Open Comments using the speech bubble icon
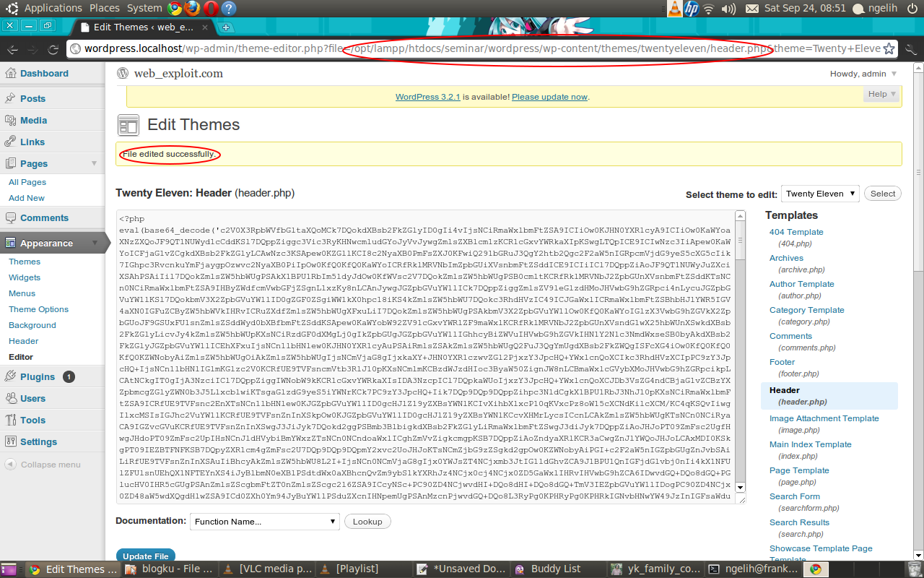Image resolution: width=924 pixels, height=578 pixels. click(12, 217)
